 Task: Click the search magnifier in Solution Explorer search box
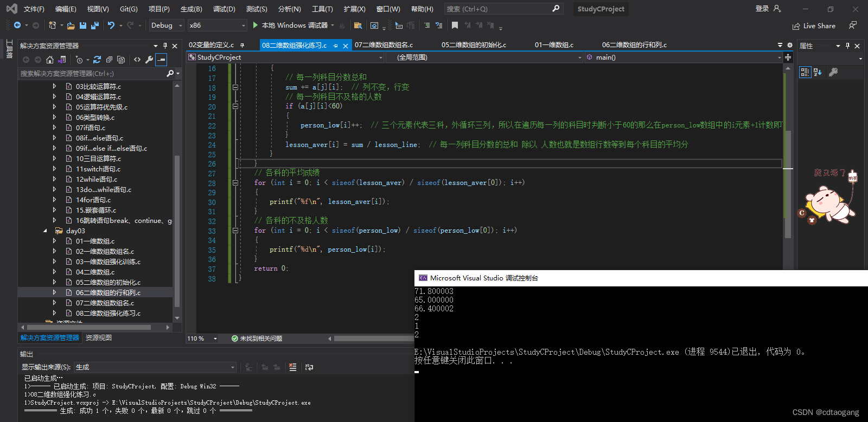click(170, 73)
